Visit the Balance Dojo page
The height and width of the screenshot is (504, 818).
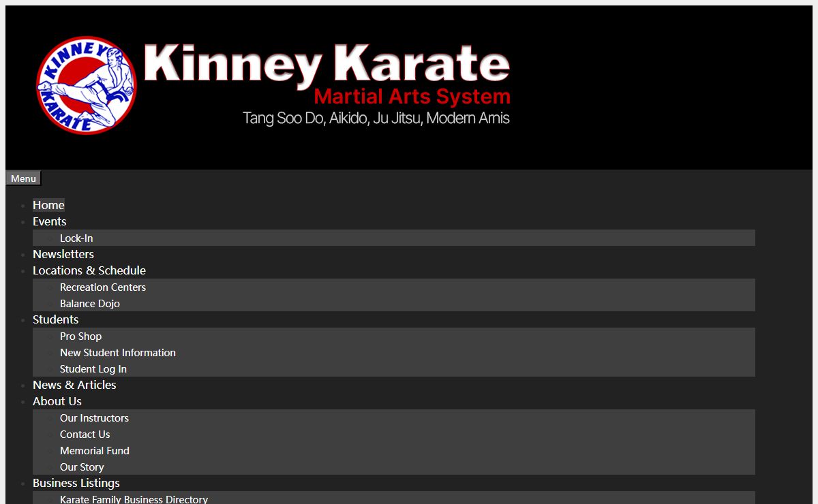pos(90,304)
